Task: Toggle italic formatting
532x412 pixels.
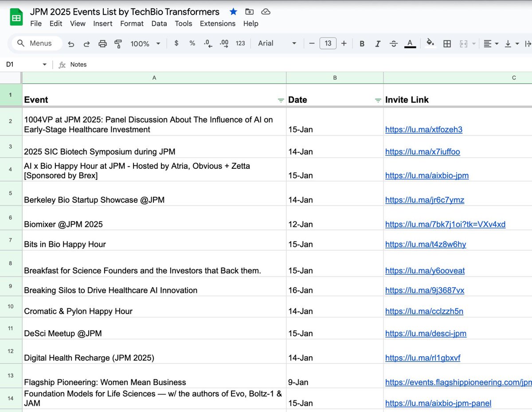Action: coord(378,43)
